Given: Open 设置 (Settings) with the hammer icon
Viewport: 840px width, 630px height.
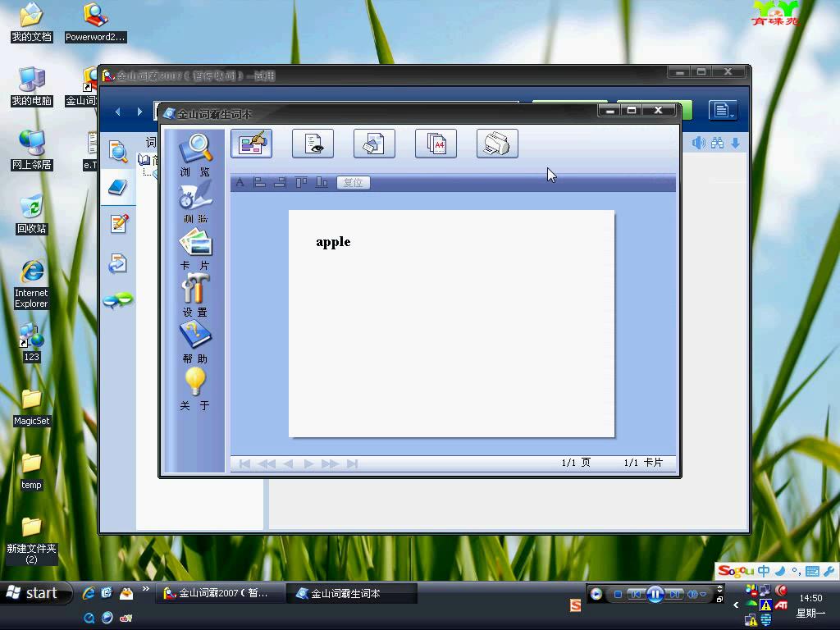Looking at the screenshot, I should click(x=195, y=295).
